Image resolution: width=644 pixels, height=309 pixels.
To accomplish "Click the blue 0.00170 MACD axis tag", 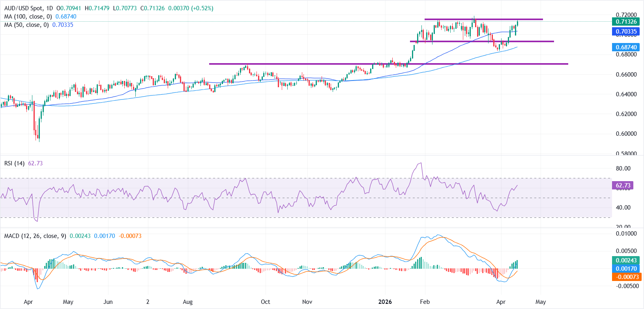I will pyautogui.click(x=626, y=269).
